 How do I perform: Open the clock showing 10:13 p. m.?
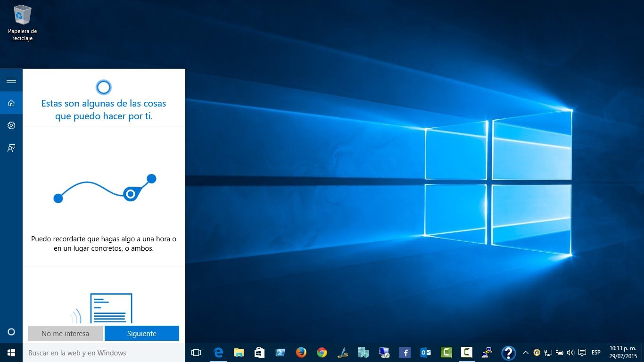pyautogui.click(x=623, y=353)
